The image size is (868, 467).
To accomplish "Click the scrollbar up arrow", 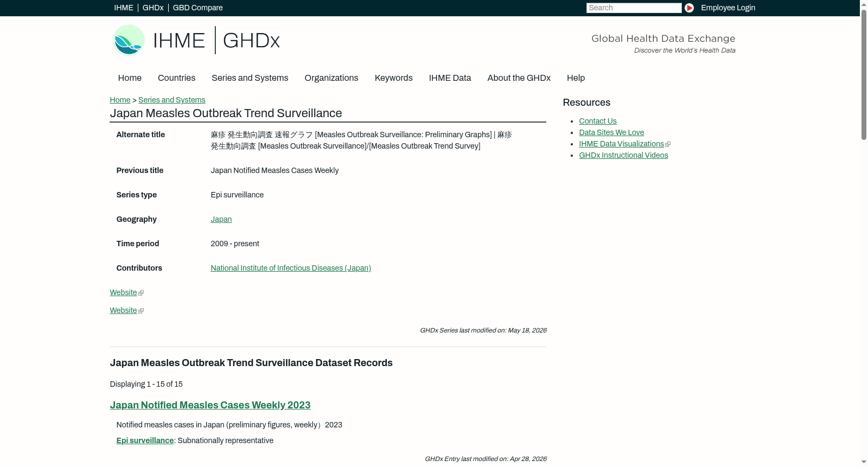I will click(864, 4).
